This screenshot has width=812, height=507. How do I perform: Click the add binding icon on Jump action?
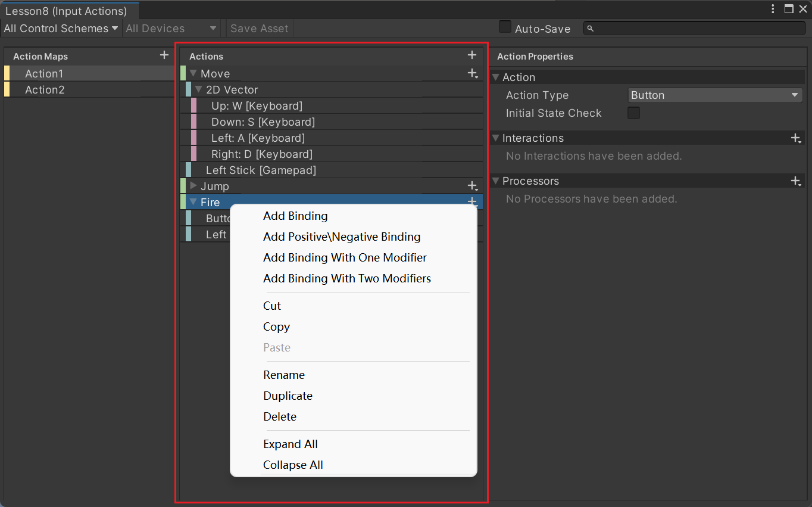(472, 186)
